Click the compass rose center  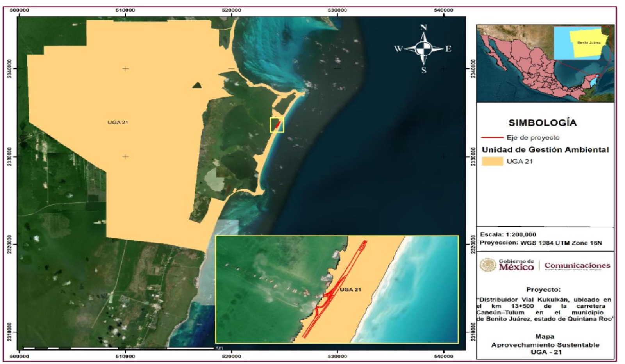point(423,49)
